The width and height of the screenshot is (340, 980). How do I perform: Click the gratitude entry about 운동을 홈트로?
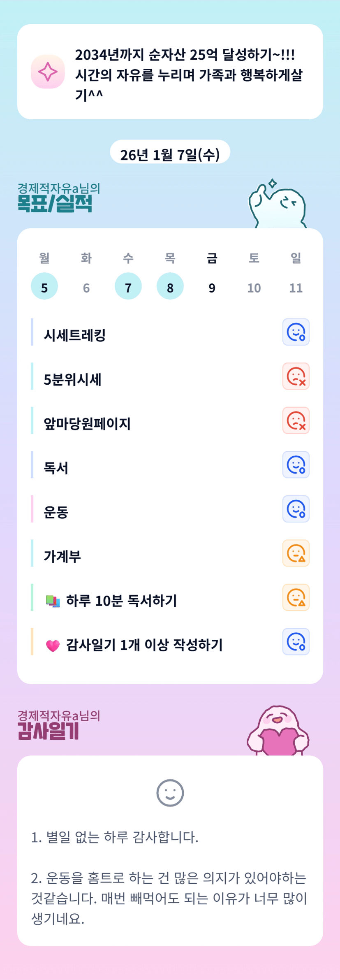(169, 898)
